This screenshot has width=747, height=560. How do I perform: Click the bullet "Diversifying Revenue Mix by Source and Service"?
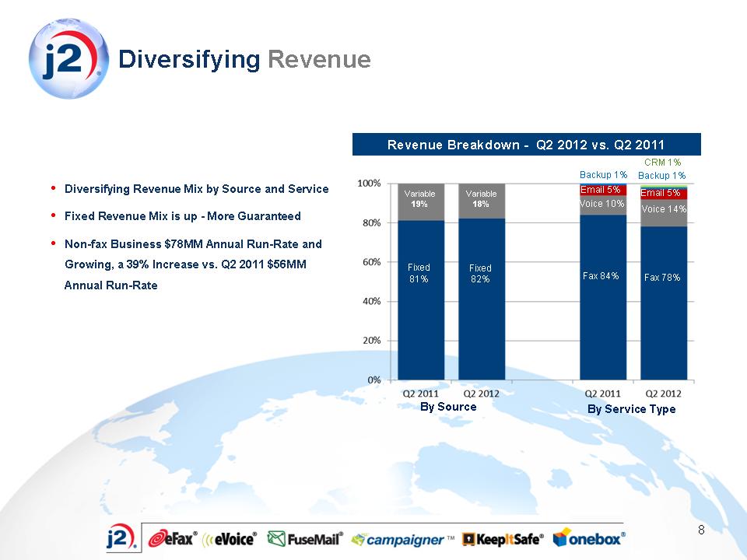196,189
